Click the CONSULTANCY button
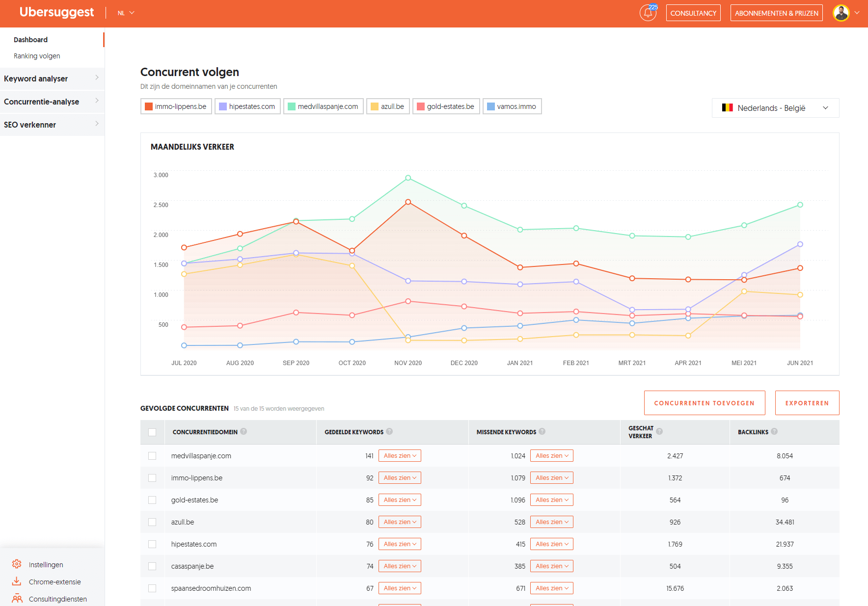Image resolution: width=868 pixels, height=606 pixels. coord(693,13)
